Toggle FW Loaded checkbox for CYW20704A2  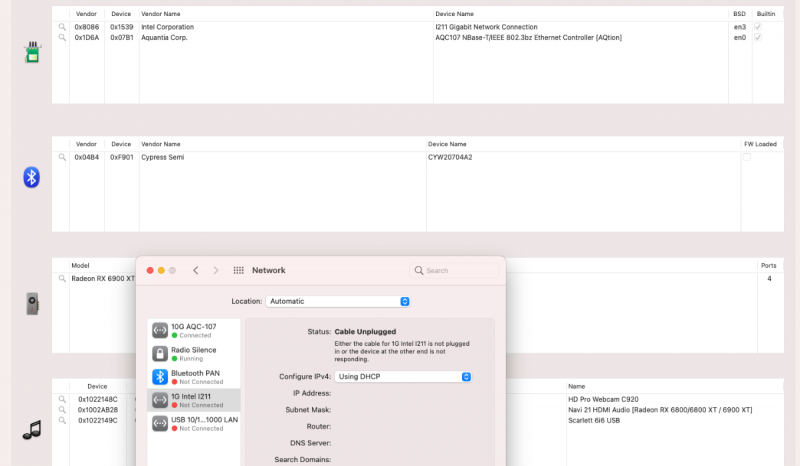coord(746,157)
